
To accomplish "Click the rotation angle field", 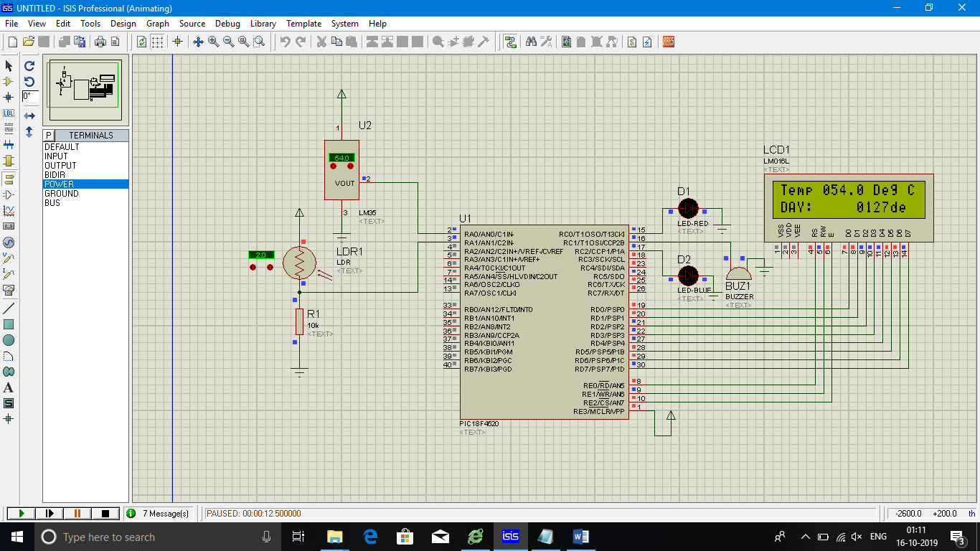I will tap(29, 96).
